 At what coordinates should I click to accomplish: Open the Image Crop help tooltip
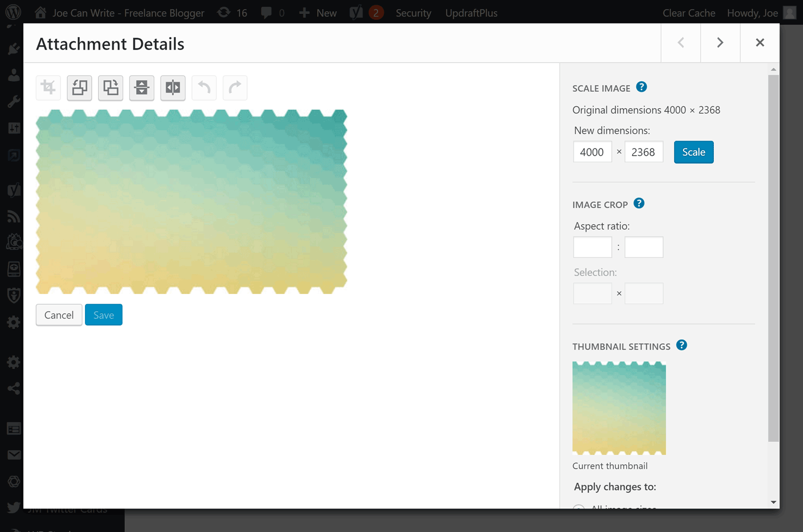point(639,204)
